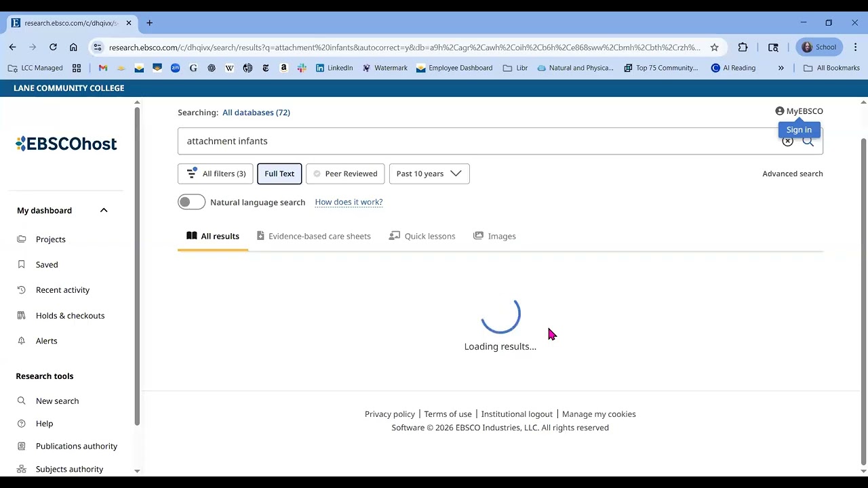Open Holds & checkouts
This screenshot has height=488, width=868.
(x=70, y=316)
